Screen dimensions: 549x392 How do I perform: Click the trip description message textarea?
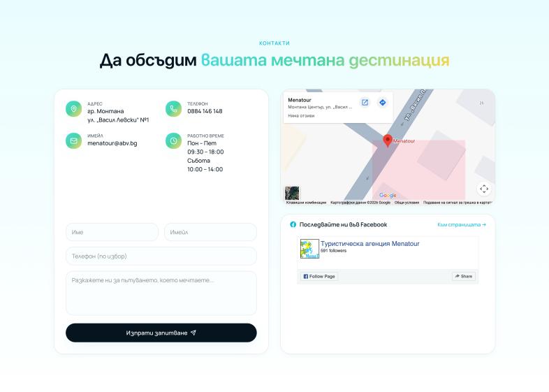[161, 293]
